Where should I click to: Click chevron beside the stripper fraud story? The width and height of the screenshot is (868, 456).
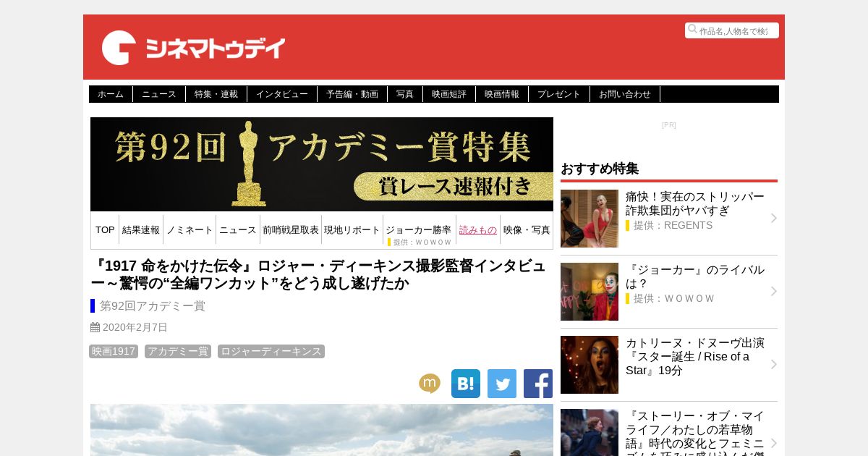pos(773,218)
